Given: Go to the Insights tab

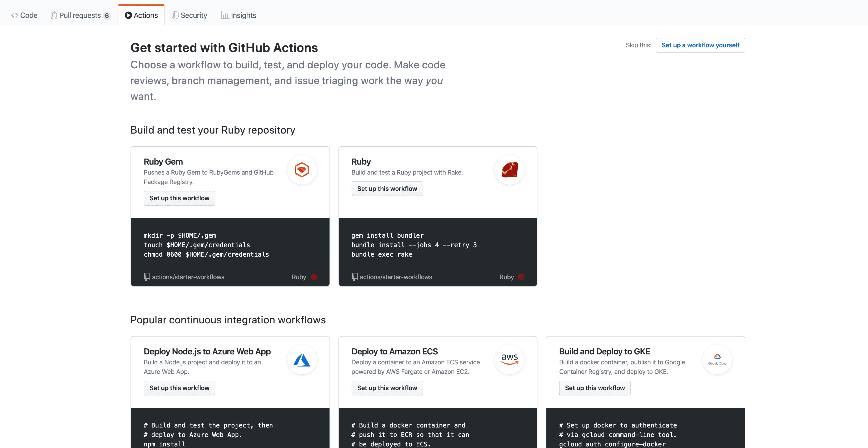Looking at the screenshot, I should (x=238, y=15).
